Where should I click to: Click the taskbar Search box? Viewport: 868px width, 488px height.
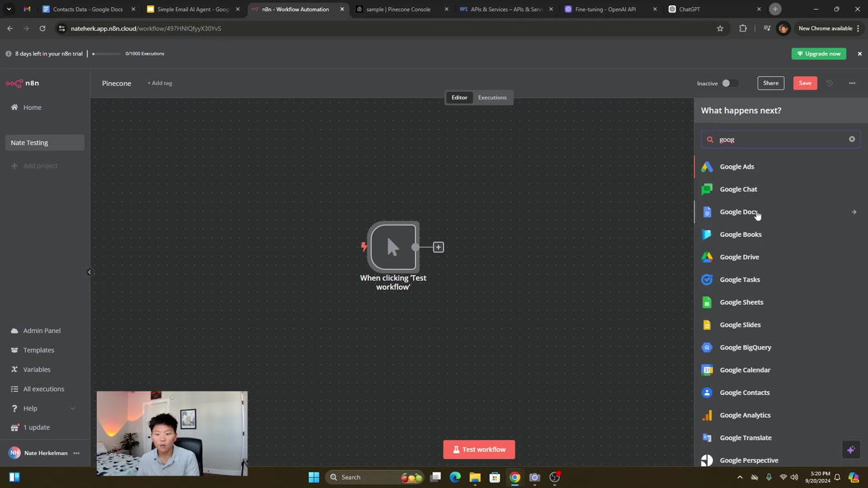tap(375, 477)
